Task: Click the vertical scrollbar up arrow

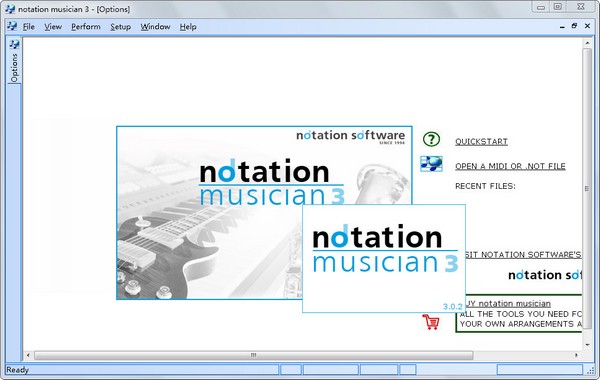Action: click(587, 43)
